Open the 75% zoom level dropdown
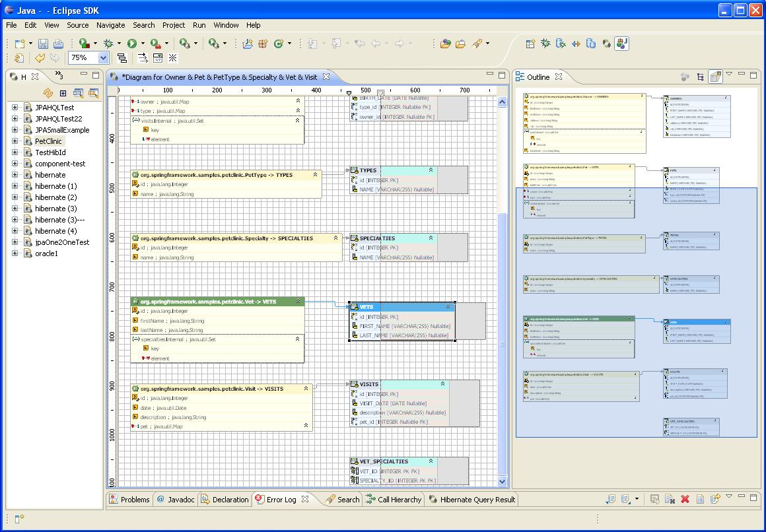 pos(103,58)
